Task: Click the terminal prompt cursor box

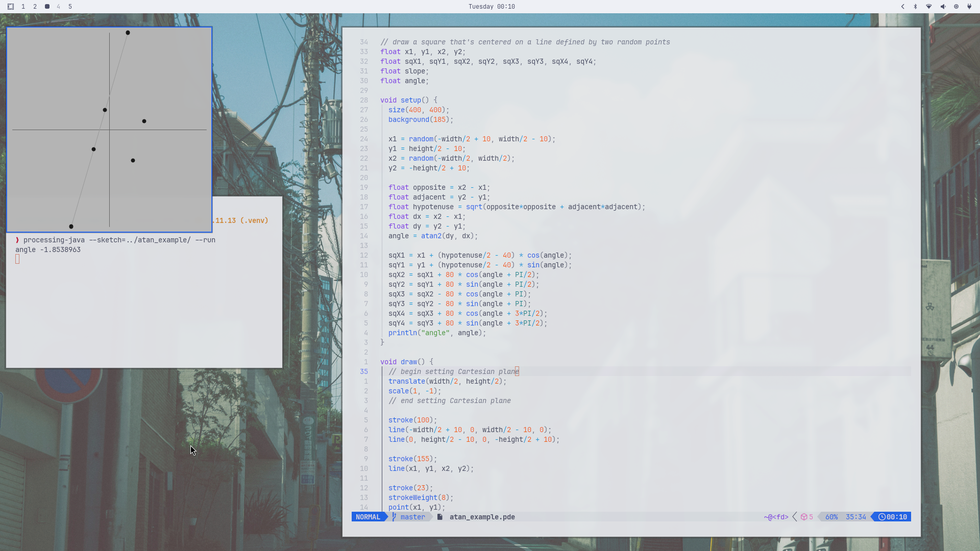Action: tap(17, 259)
